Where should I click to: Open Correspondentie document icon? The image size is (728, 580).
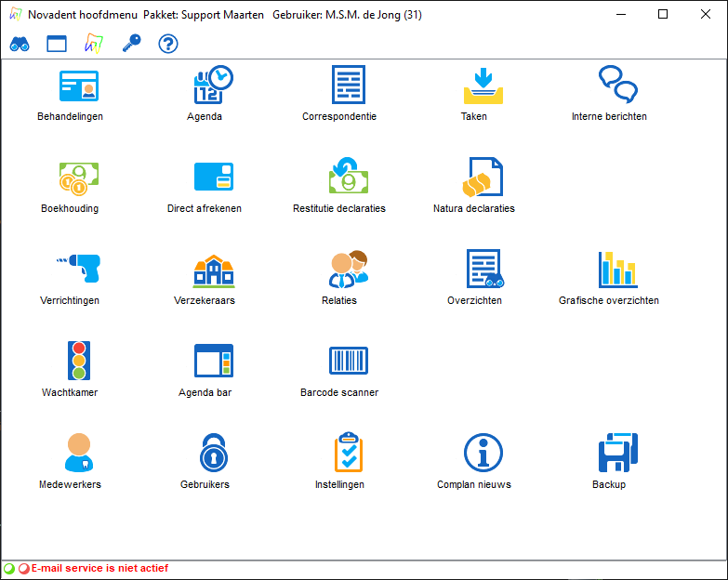[x=349, y=85]
